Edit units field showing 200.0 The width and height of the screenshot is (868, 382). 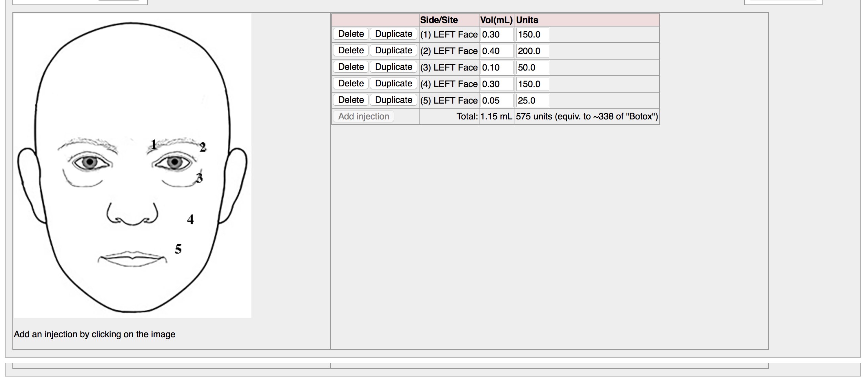pos(532,51)
